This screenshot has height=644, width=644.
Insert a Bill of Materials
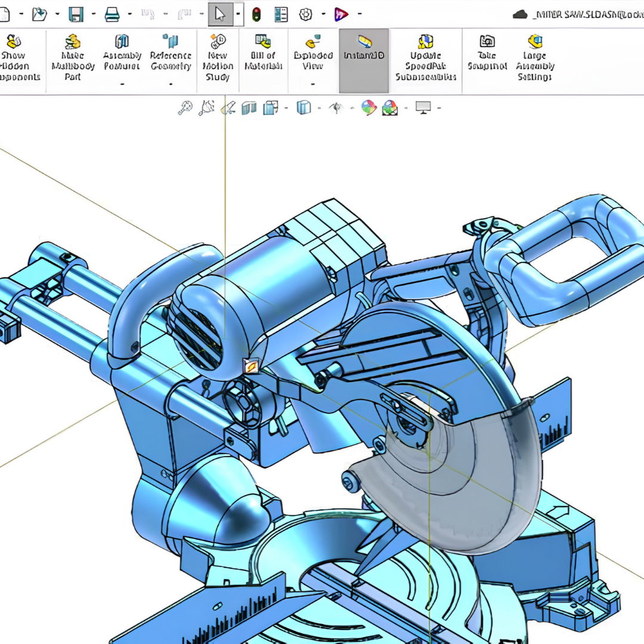pyautogui.click(x=264, y=52)
